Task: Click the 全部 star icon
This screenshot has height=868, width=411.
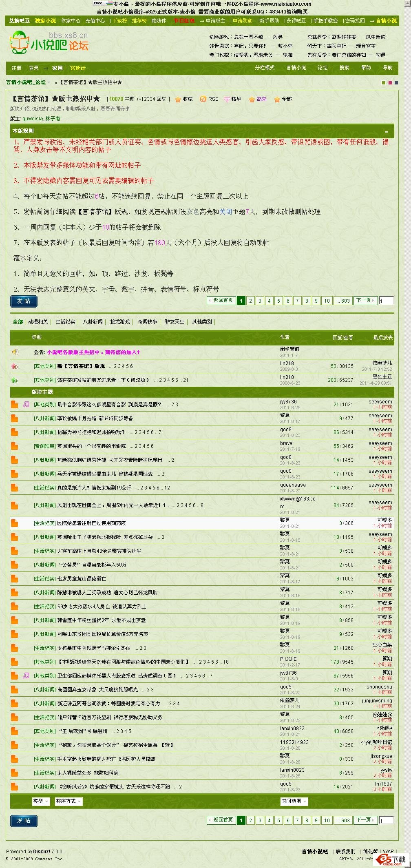Action: 277,99
